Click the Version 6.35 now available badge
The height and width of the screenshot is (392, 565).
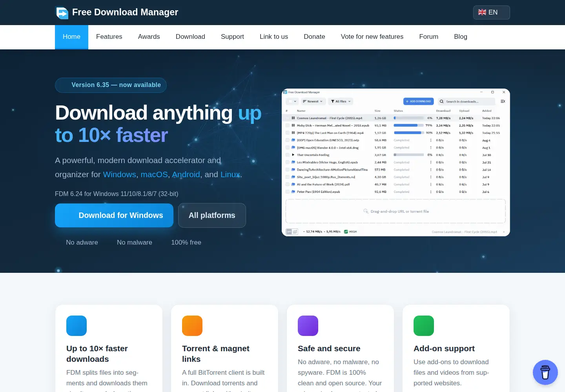tap(111, 85)
